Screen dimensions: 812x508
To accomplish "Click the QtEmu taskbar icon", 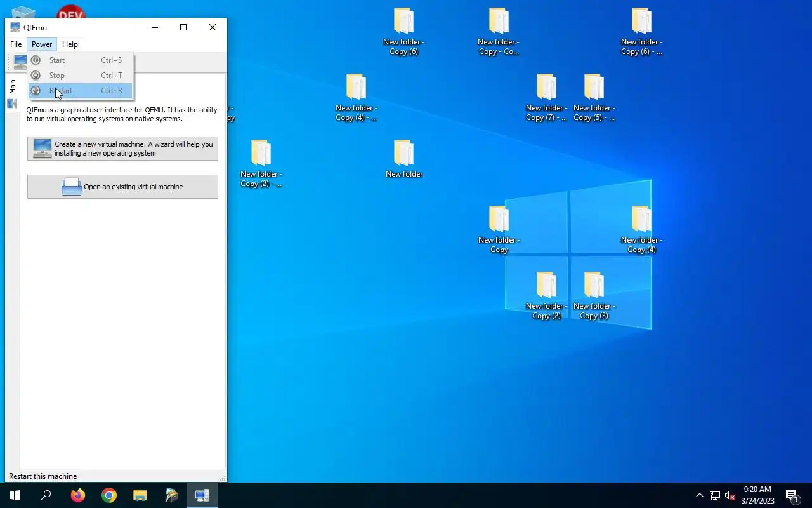I will point(202,495).
